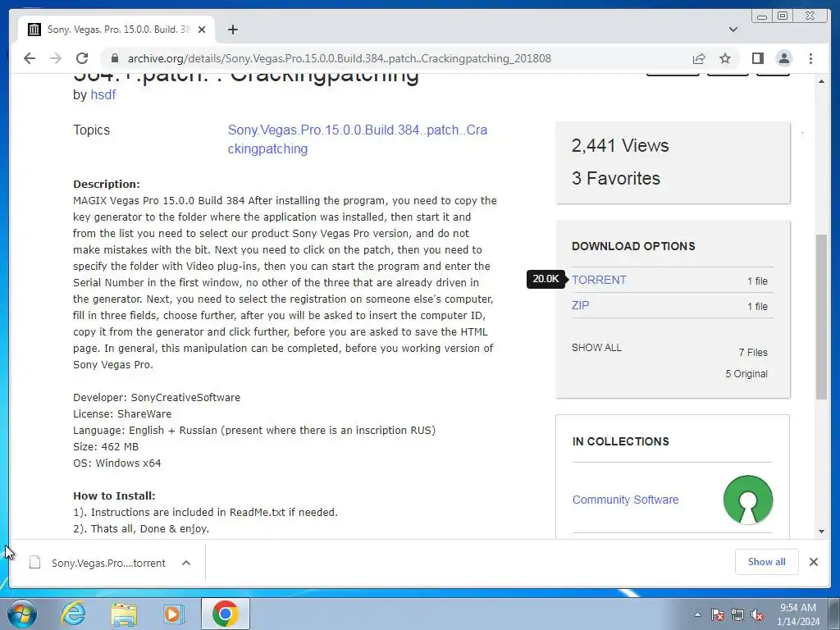Open Windows Explorer from the taskbar
This screenshot has height=630, width=840.
point(124,614)
